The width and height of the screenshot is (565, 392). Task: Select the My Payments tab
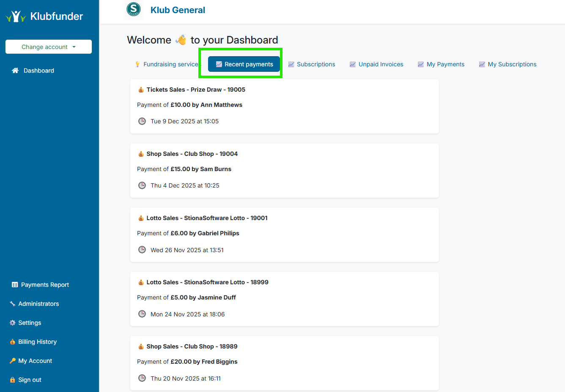441,64
